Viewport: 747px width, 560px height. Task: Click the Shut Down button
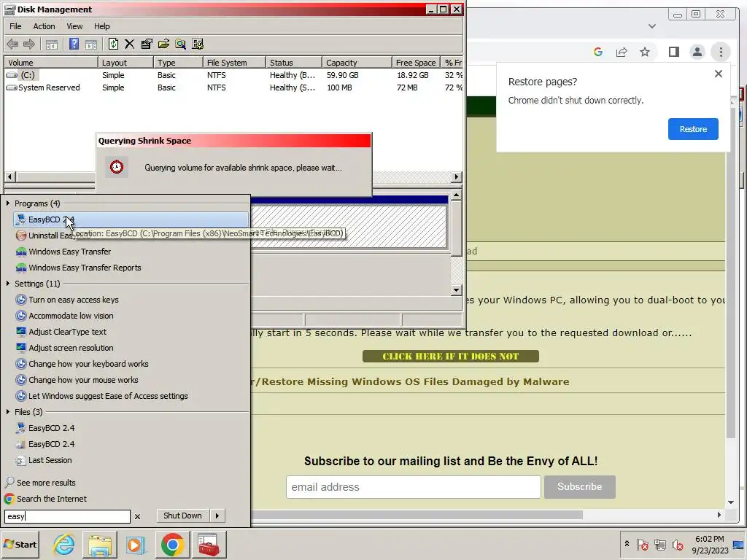click(183, 516)
